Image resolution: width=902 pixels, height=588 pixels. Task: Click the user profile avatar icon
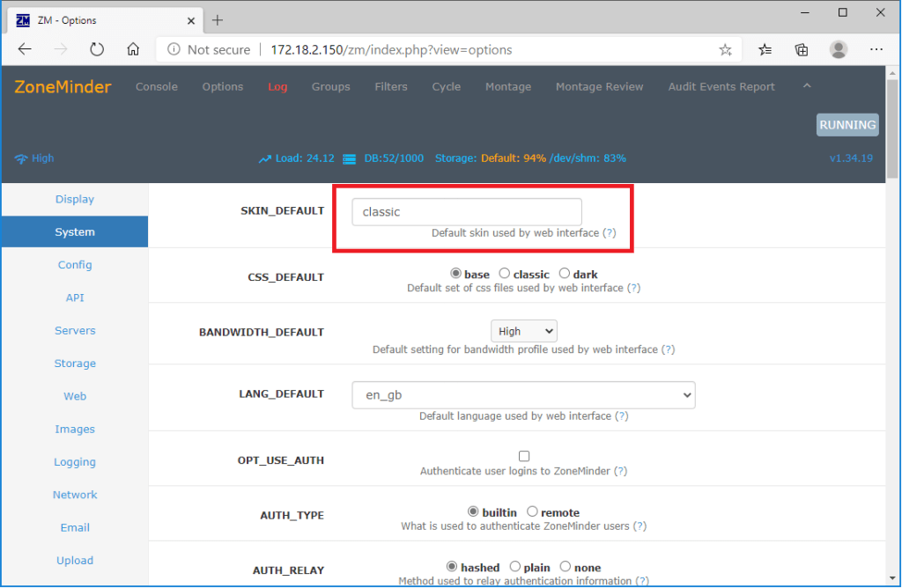839,50
